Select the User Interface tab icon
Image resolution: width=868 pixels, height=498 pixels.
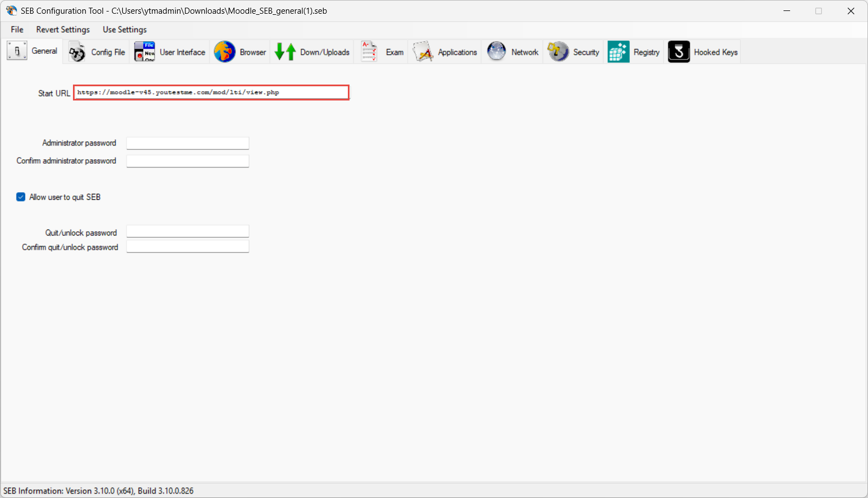(x=145, y=52)
